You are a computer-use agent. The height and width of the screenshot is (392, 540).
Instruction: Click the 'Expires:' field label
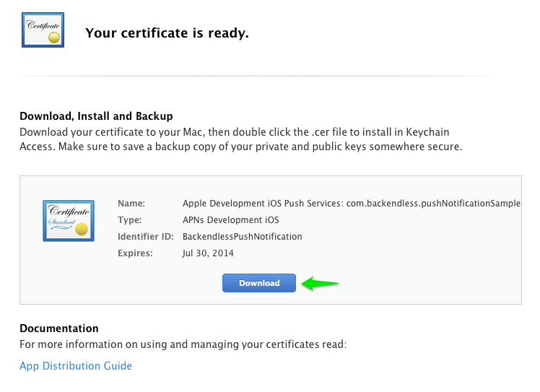tap(135, 253)
